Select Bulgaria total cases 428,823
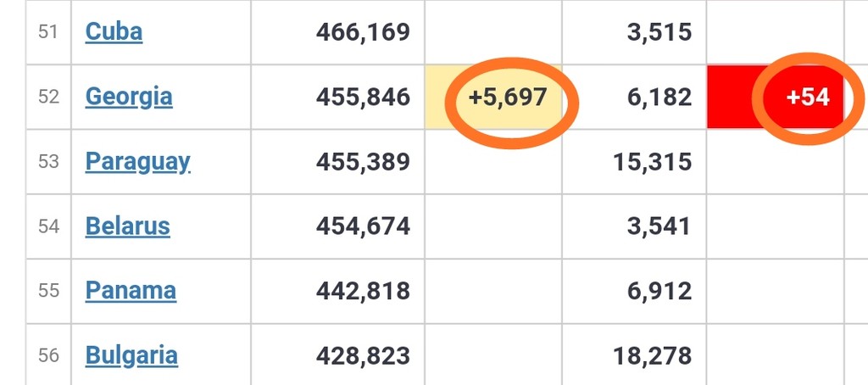 363,355
